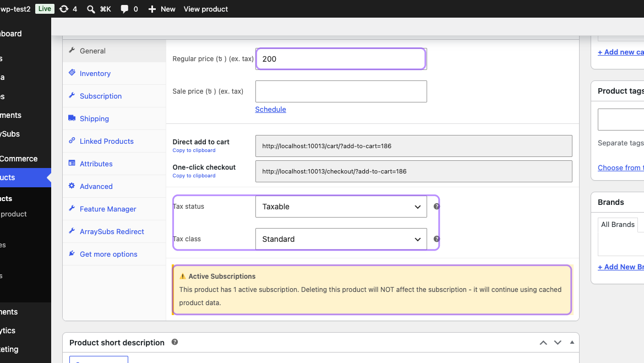This screenshot has width=644, height=363.
Task: Focus the Sale price input field
Action: pos(341,91)
